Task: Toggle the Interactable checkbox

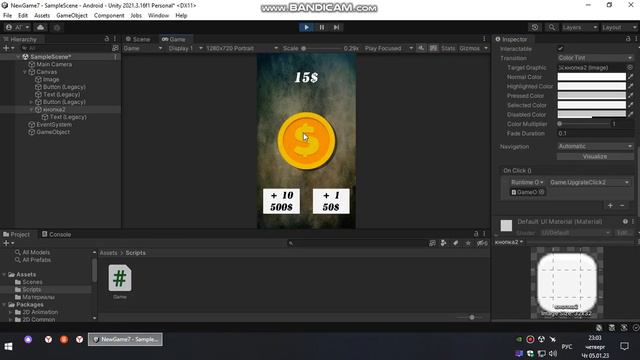Action: tap(560, 49)
